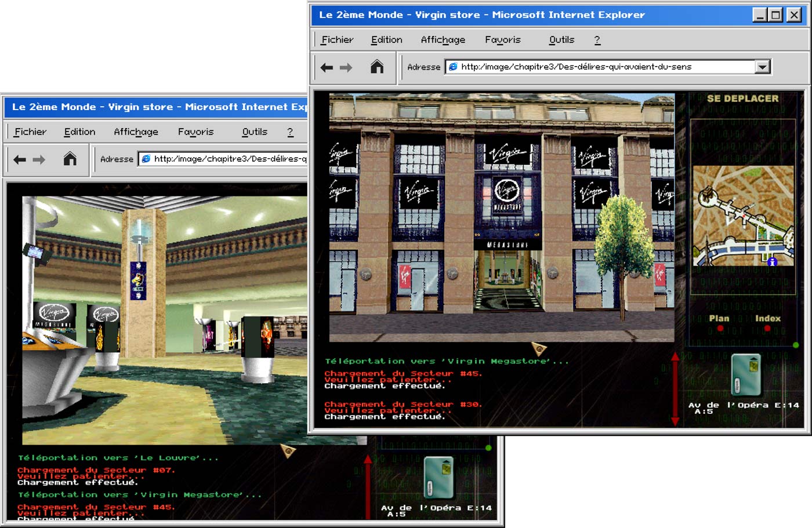Click the back arrow in the front window
The width and height of the screenshot is (812, 528).
tap(327, 68)
